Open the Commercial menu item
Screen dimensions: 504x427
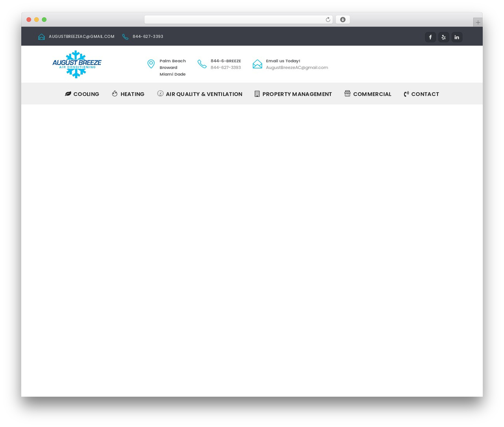coord(368,94)
